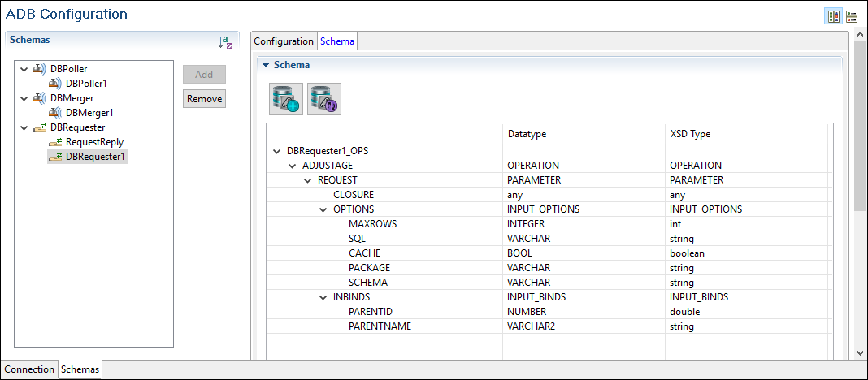Click the vertical scrollbar down arrow
The image size is (868, 380).
click(860, 353)
